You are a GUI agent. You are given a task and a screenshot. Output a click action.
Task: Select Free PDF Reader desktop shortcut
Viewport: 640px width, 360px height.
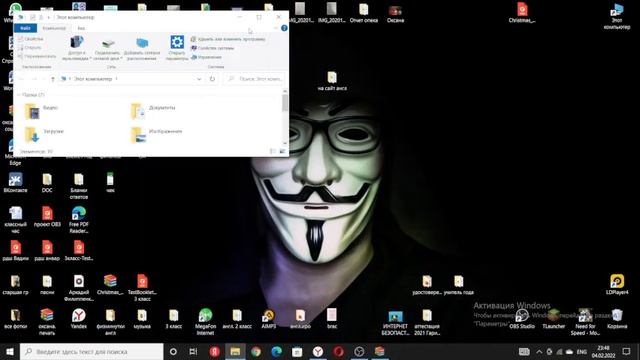79,220
